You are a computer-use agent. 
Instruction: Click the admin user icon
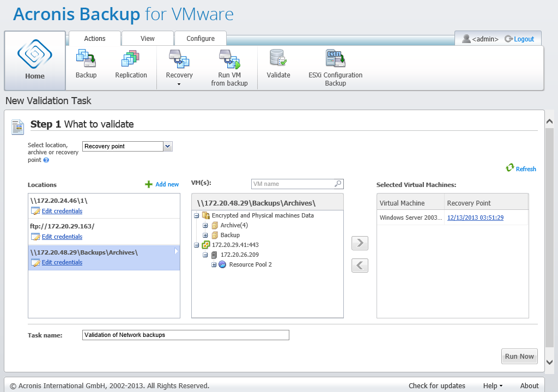466,39
